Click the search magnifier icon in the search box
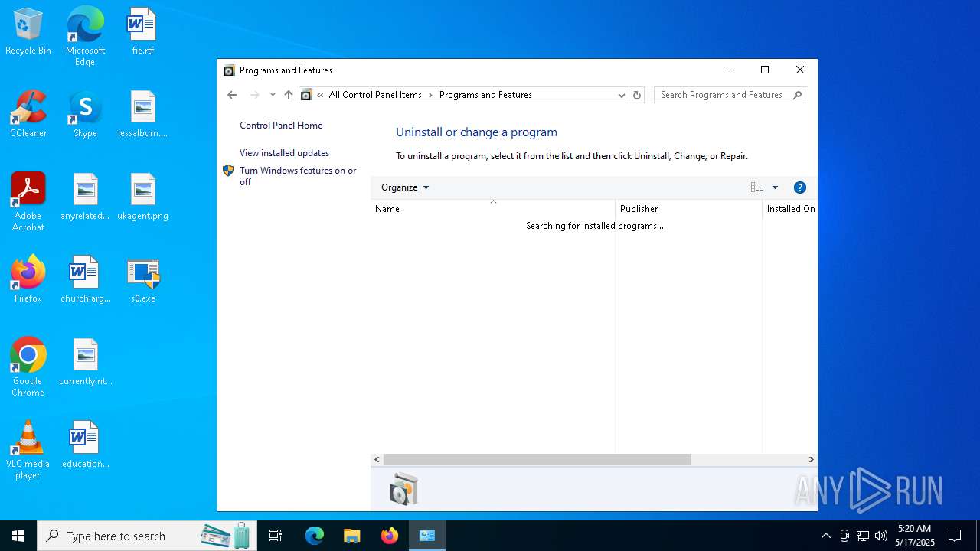980x551 pixels. (797, 95)
